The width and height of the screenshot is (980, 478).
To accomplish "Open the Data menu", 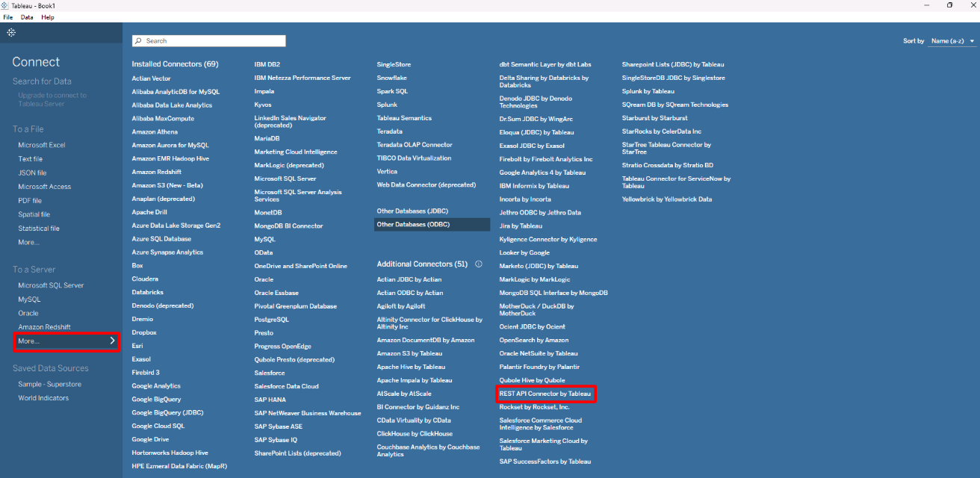I will pos(27,17).
